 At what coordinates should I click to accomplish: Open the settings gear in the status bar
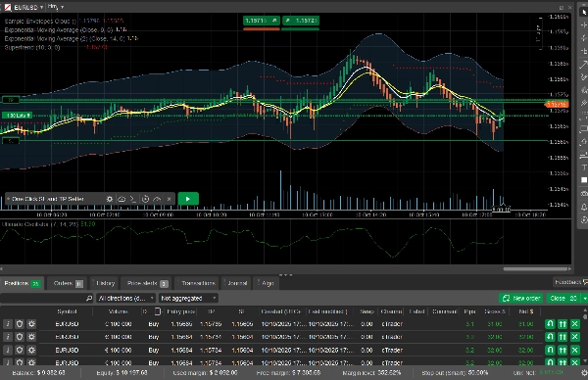[x=584, y=373]
